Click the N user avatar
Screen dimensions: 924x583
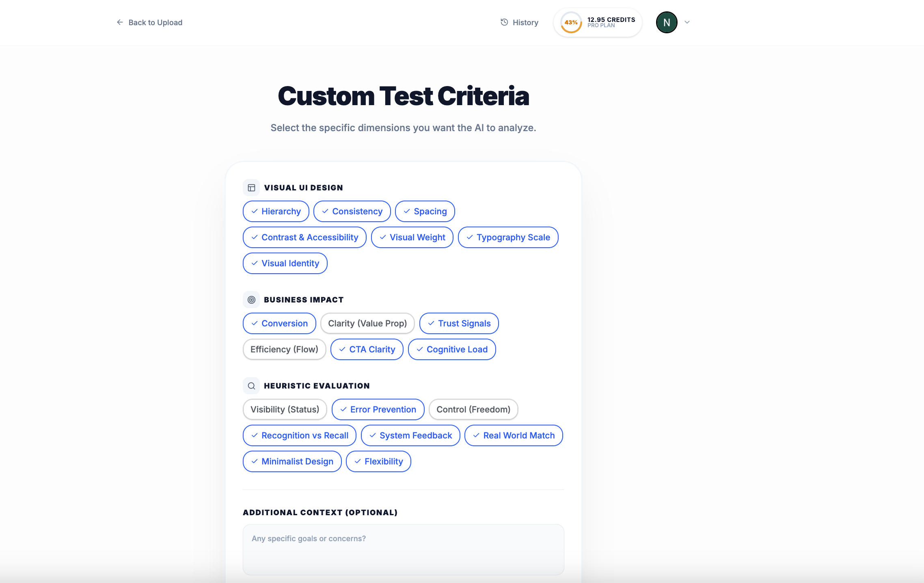coord(667,22)
